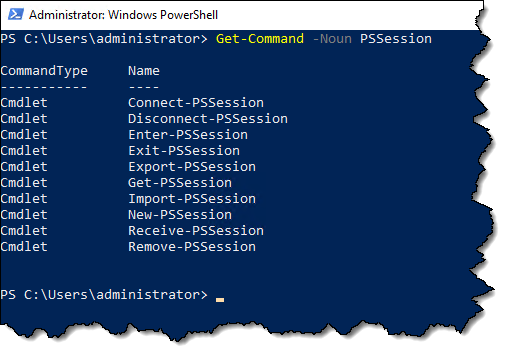Click the -Noun parameter in the command
The width and height of the screenshot is (510, 360).
pos(332,39)
